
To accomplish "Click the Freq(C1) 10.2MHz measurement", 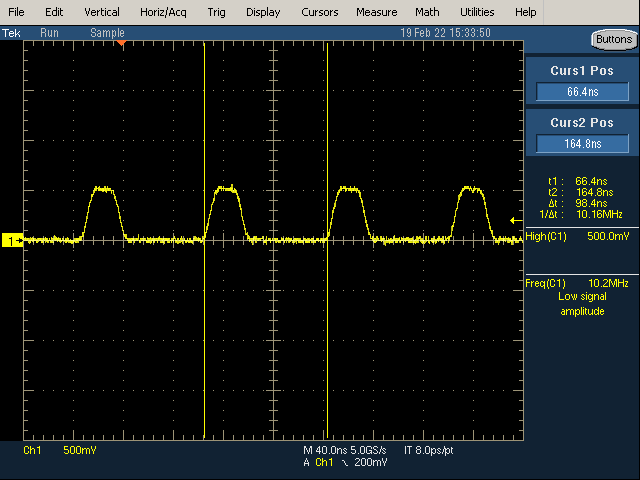I will (x=577, y=283).
